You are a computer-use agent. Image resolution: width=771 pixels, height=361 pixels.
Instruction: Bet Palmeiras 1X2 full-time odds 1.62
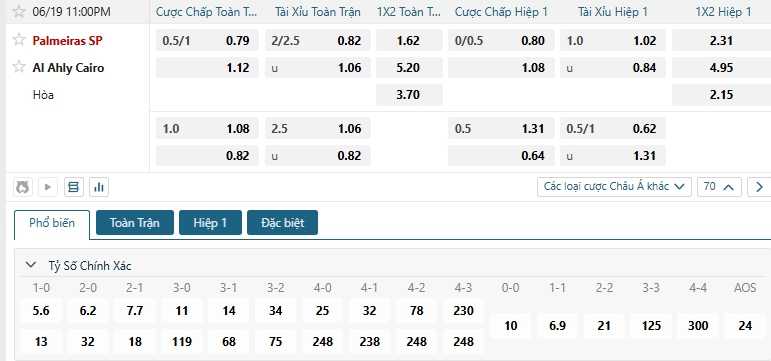click(x=410, y=40)
